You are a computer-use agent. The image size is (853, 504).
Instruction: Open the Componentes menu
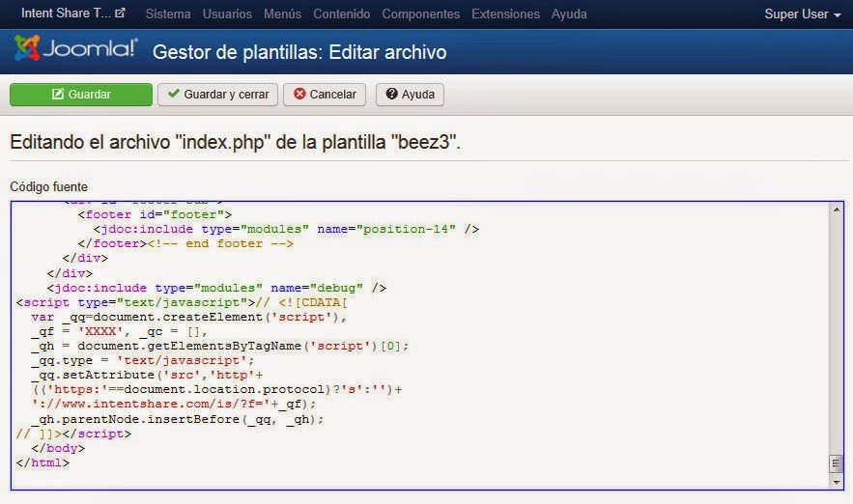pos(420,14)
